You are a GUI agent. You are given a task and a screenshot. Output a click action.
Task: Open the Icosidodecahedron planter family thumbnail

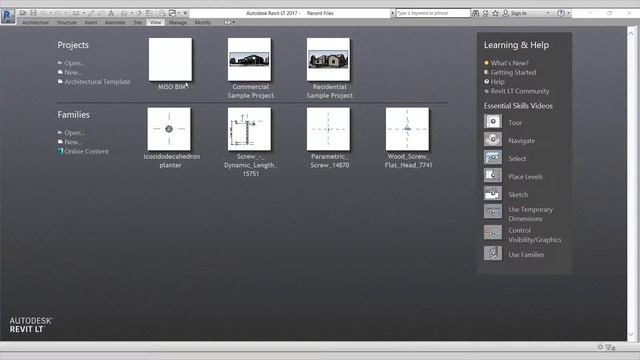tap(169, 129)
